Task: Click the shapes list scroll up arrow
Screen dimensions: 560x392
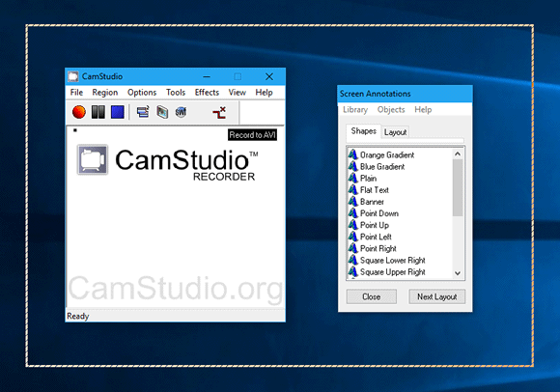Action: [458, 154]
